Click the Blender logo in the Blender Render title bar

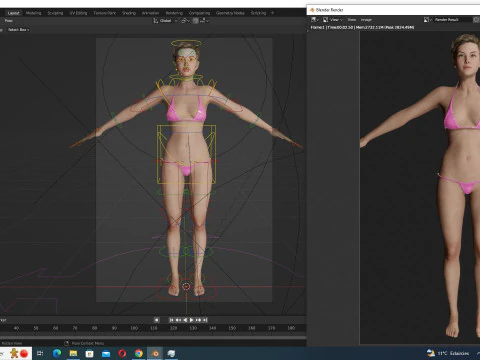(312, 10)
